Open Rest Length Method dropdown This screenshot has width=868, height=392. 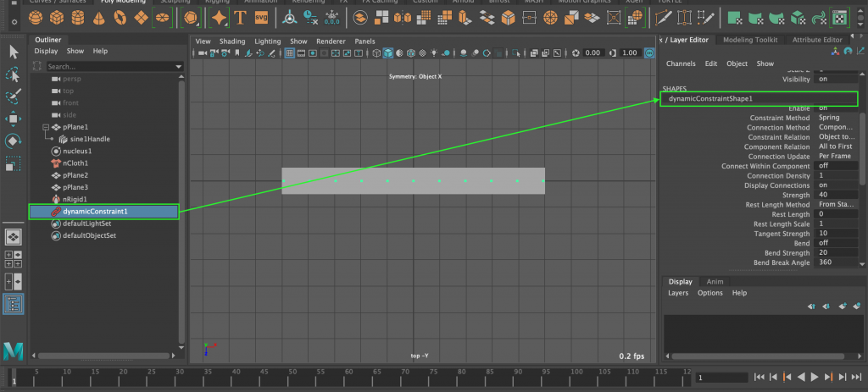pyautogui.click(x=837, y=205)
